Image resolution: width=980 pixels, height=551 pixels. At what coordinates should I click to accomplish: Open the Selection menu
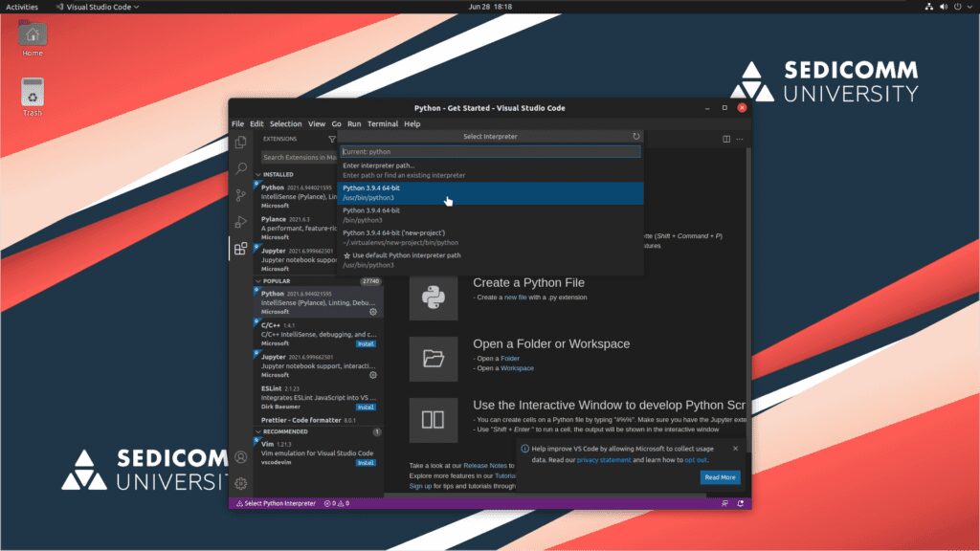pos(285,124)
